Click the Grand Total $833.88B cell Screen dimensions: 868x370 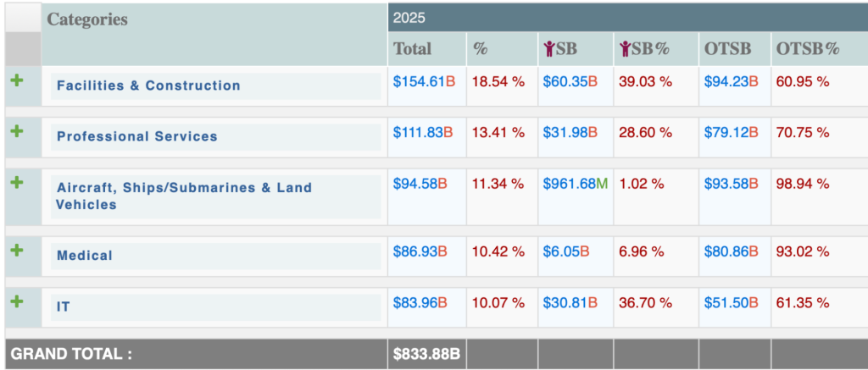(x=426, y=355)
